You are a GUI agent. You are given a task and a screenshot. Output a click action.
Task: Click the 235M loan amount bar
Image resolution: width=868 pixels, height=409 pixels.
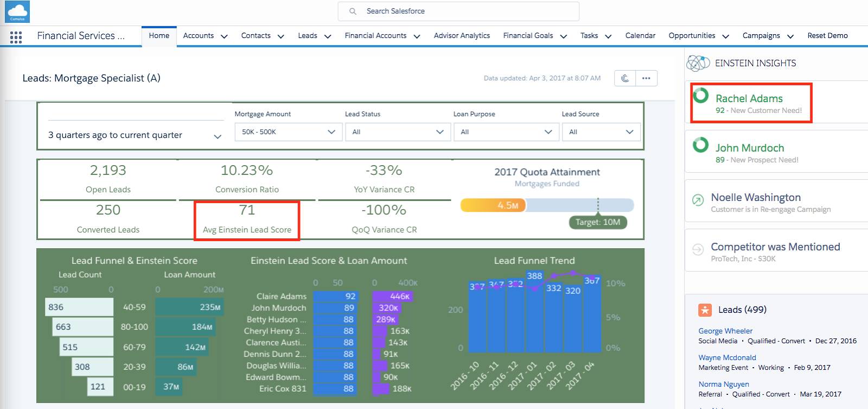(189, 307)
